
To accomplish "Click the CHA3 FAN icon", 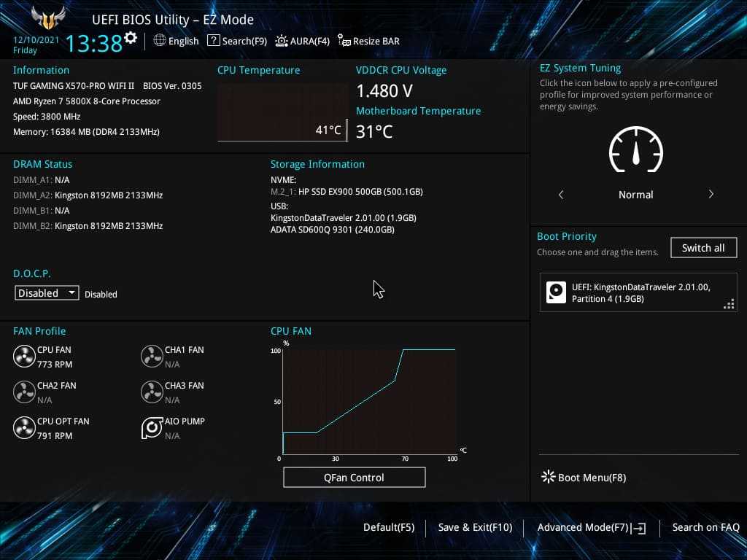I will tap(152, 392).
